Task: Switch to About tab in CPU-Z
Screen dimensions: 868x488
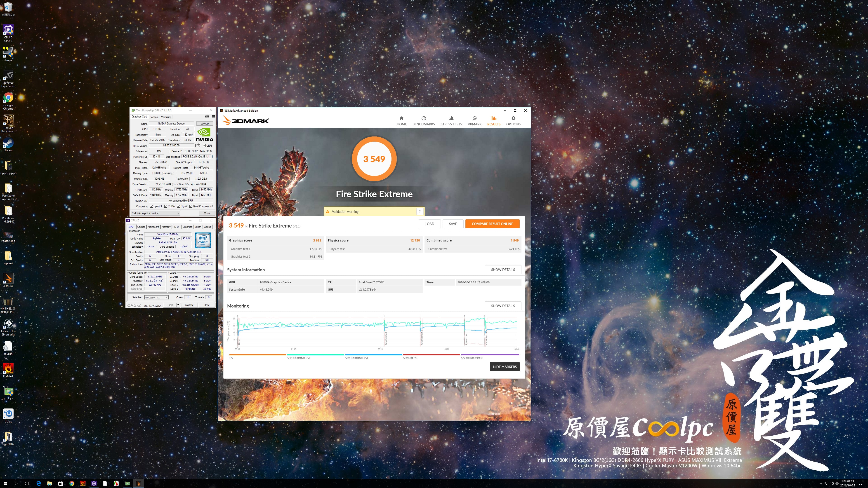Action: point(208,227)
